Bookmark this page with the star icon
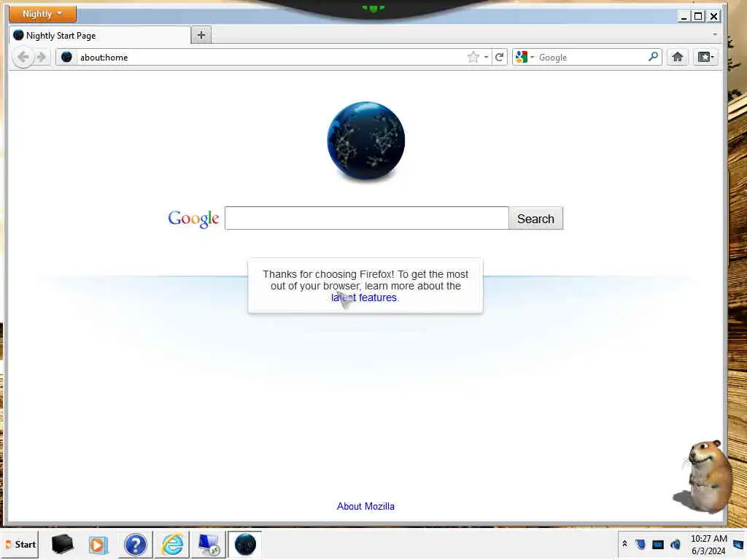The height and width of the screenshot is (560, 747). 473,57
